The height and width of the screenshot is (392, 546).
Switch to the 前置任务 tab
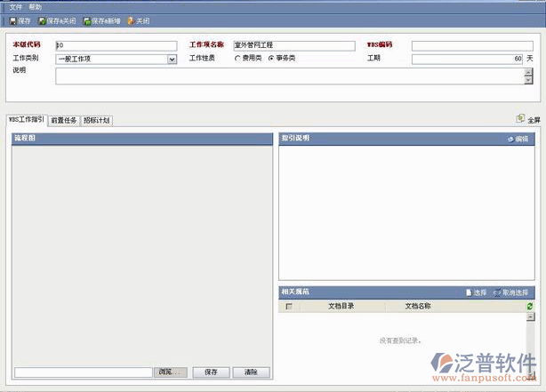coord(64,121)
